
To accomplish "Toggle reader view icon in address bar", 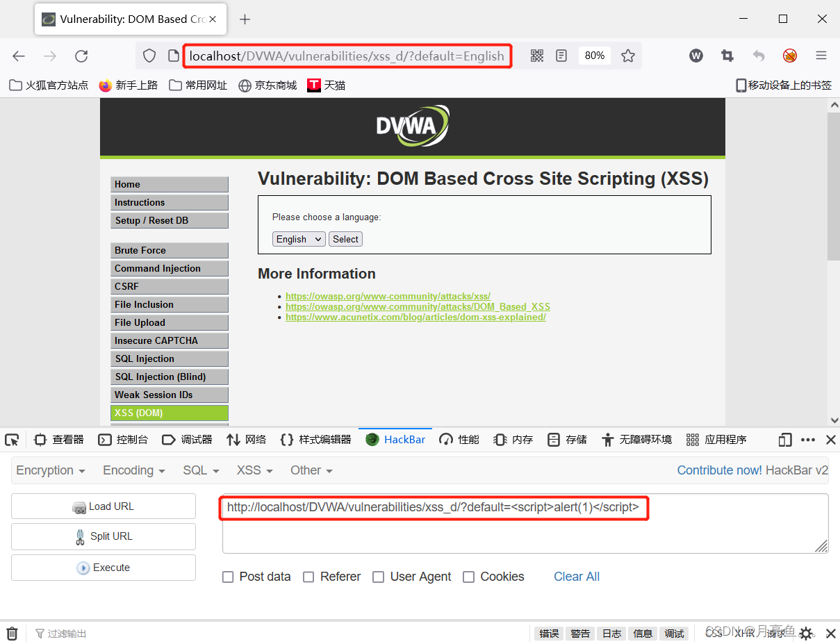I will (561, 56).
